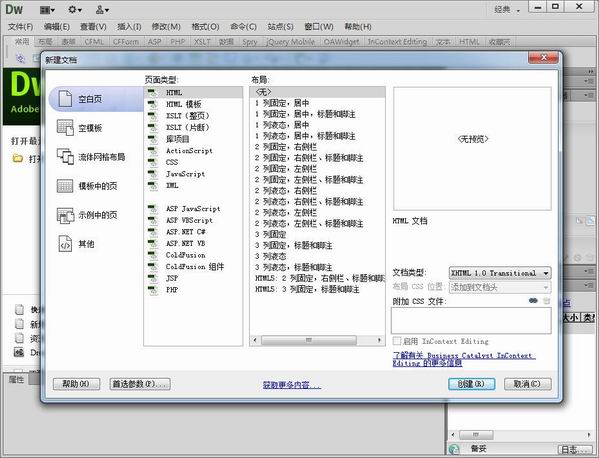The width and height of the screenshot is (599, 458).
Task: Select the 流体网格布局 fluid grid layout category
Action: (x=91, y=157)
